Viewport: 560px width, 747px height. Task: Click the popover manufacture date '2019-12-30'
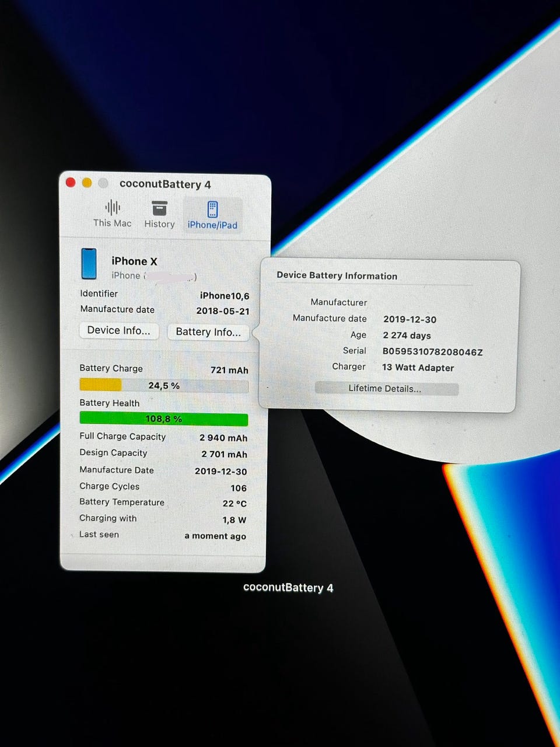[x=410, y=319]
